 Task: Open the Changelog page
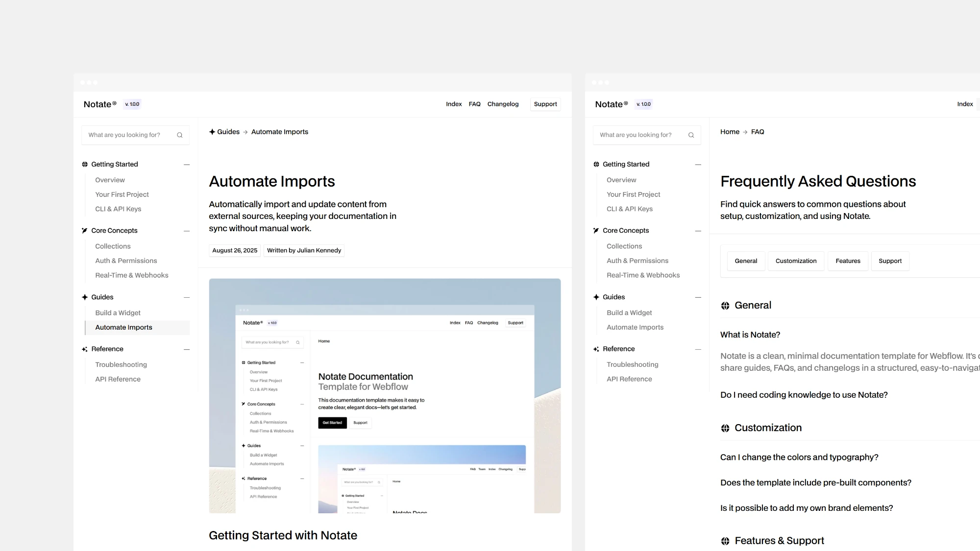[503, 104]
